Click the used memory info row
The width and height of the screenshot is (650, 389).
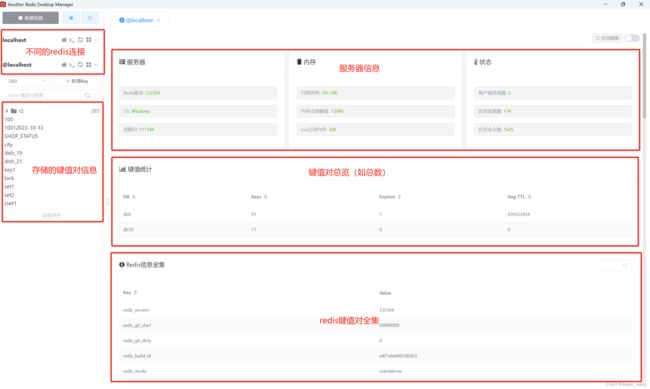pos(375,93)
